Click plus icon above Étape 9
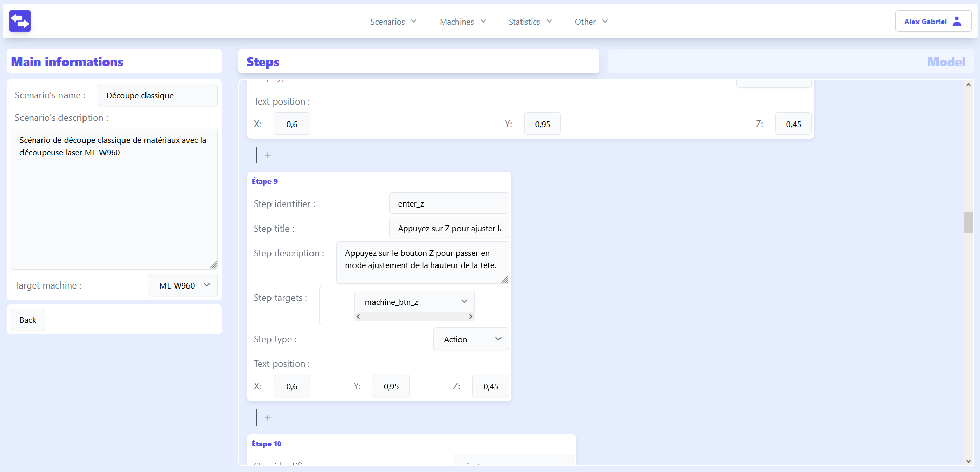Screen dimensions: 980x472 [267, 155]
